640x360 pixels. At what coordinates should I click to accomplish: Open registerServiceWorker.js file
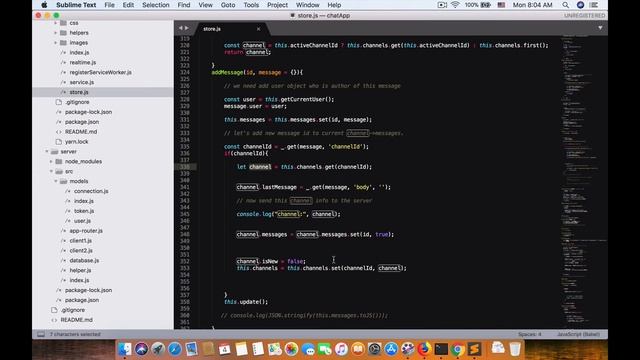[x=100, y=72]
